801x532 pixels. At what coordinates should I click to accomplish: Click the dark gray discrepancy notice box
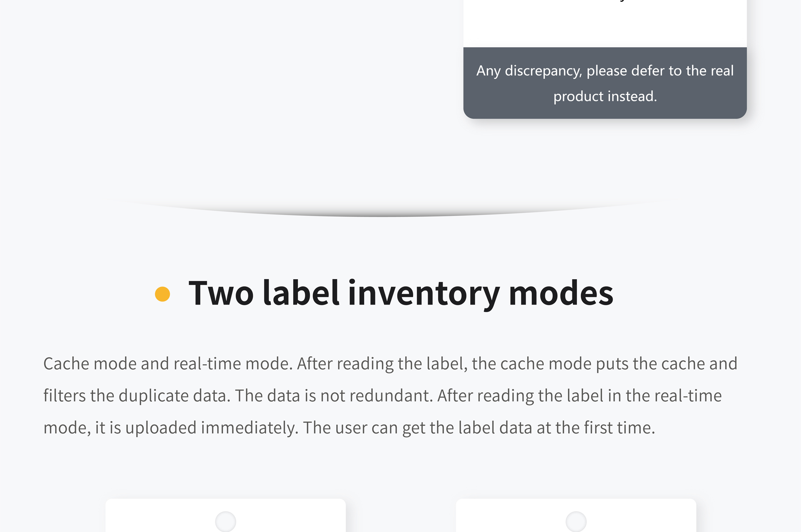605,83
